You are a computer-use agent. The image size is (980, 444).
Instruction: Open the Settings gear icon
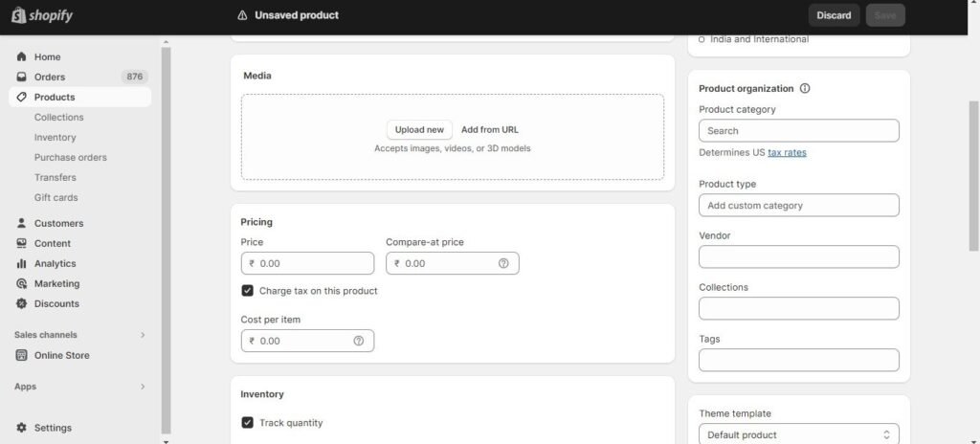pyautogui.click(x=21, y=428)
